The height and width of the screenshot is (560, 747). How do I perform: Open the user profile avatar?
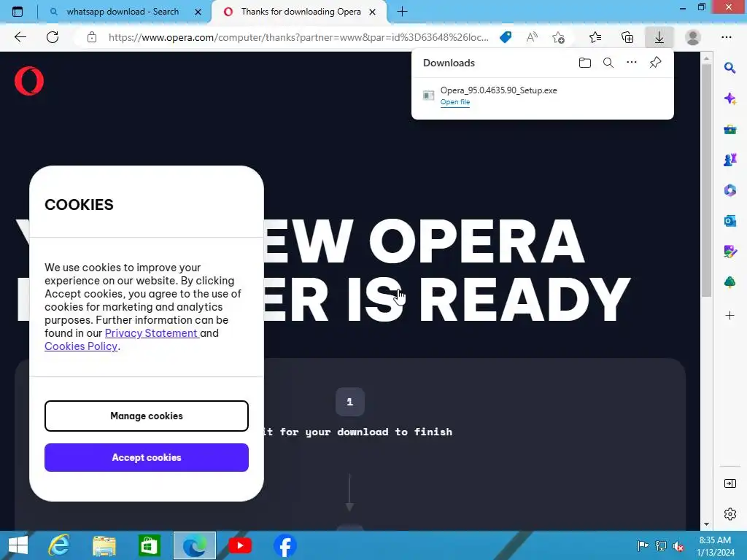tap(693, 37)
